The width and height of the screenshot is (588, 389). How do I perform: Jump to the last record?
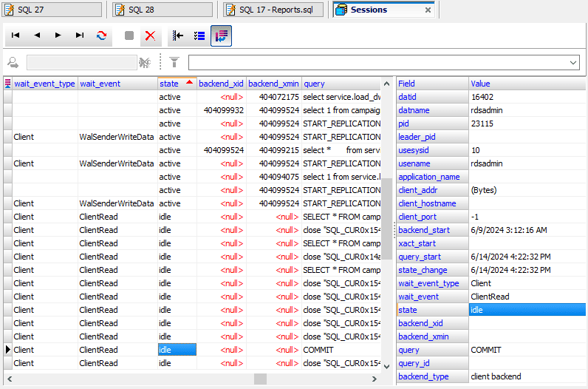click(80, 35)
